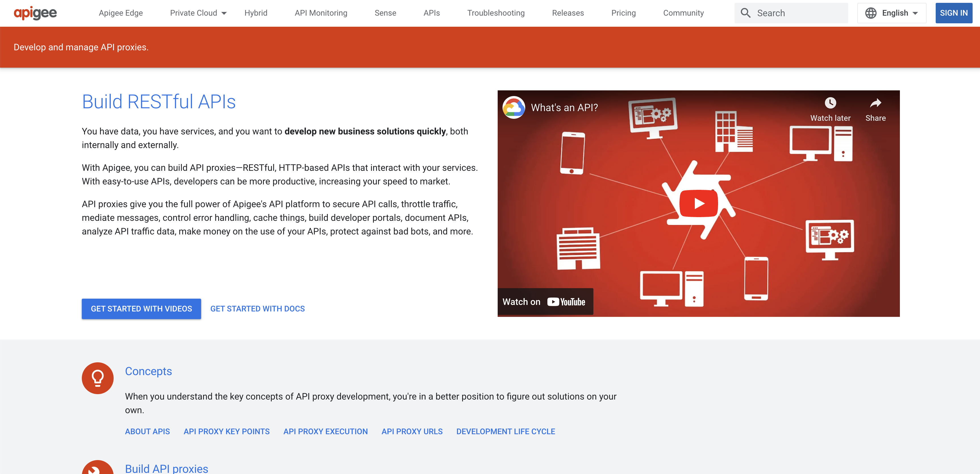Click the globe language icon

(x=870, y=13)
